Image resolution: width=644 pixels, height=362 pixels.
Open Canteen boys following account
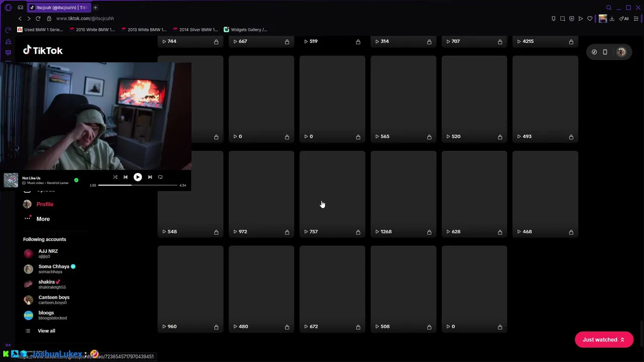tap(46, 300)
